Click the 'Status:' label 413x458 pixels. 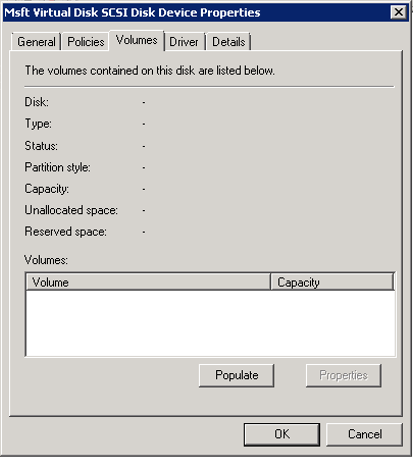tap(41, 146)
